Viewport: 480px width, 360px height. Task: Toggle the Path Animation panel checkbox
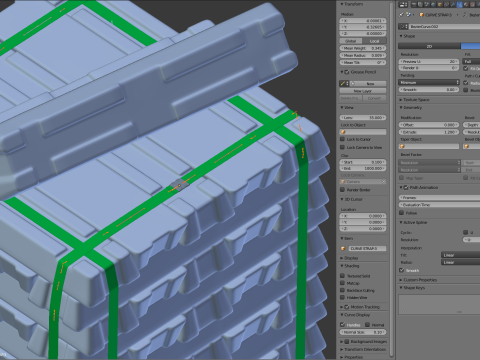click(406, 188)
